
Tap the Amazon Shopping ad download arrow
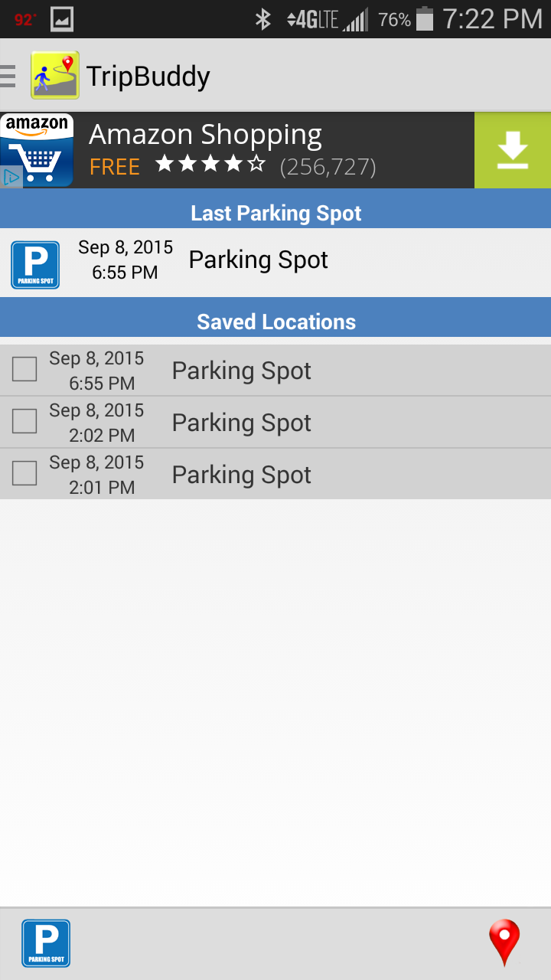(513, 150)
